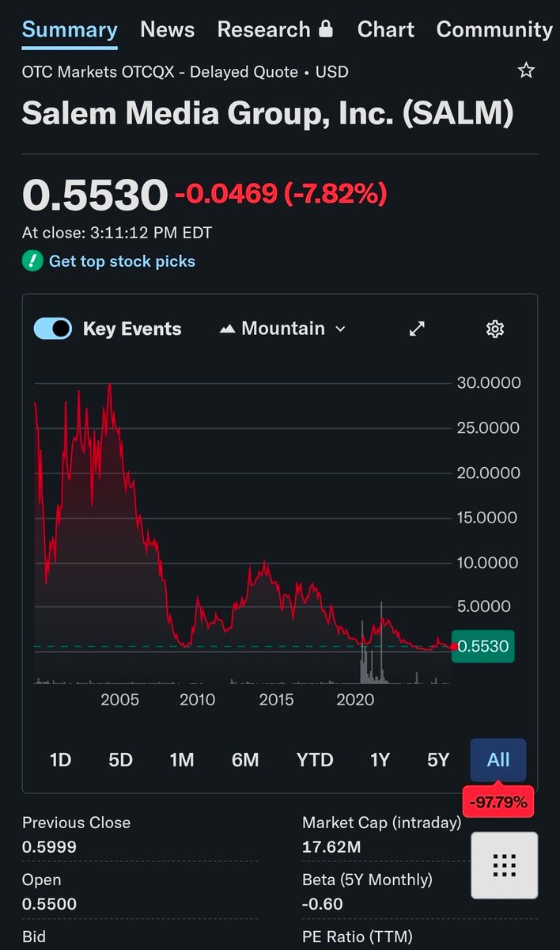Click the 15.0000 y-axis label
This screenshot has height=950, width=560.
point(489,518)
